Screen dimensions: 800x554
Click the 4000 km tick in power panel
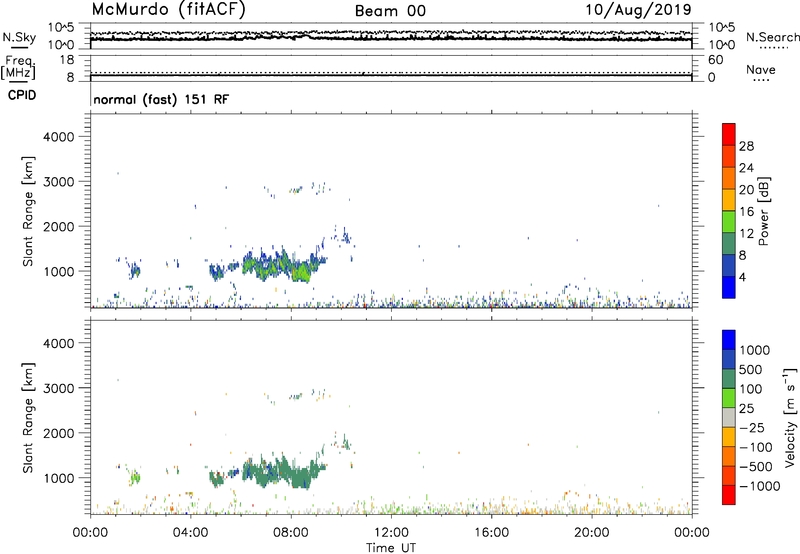coord(59,137)
